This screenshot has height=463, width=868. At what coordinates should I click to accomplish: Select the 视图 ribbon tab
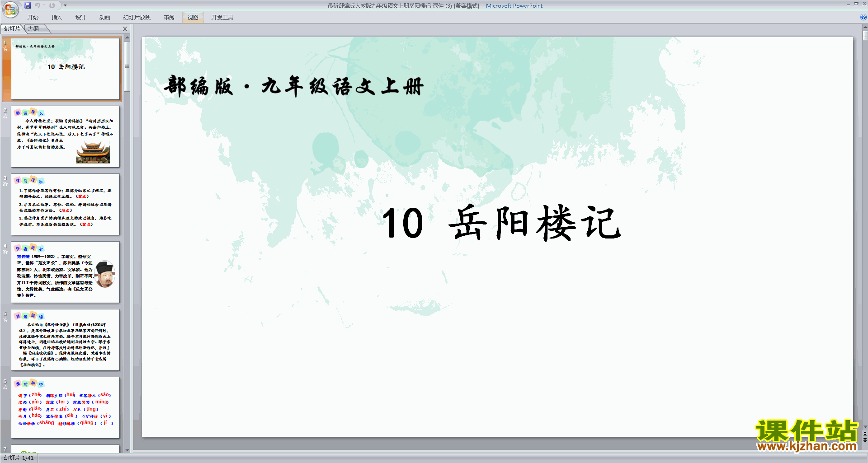pyautogui.click(x=193, y=18)
